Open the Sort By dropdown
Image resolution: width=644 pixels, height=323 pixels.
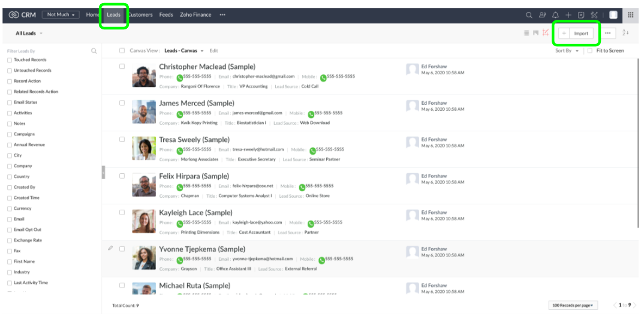(567, 51)
